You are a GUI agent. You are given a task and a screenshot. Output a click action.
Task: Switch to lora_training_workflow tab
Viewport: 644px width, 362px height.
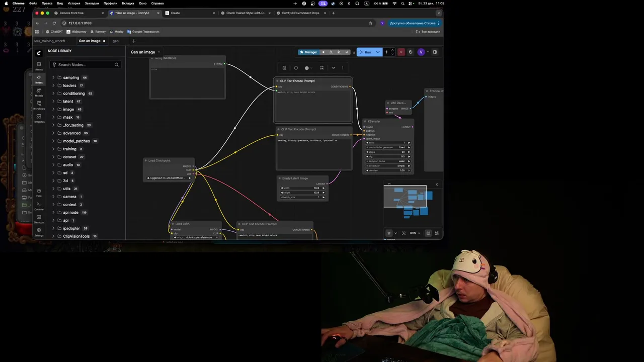(x=51, y=41)
